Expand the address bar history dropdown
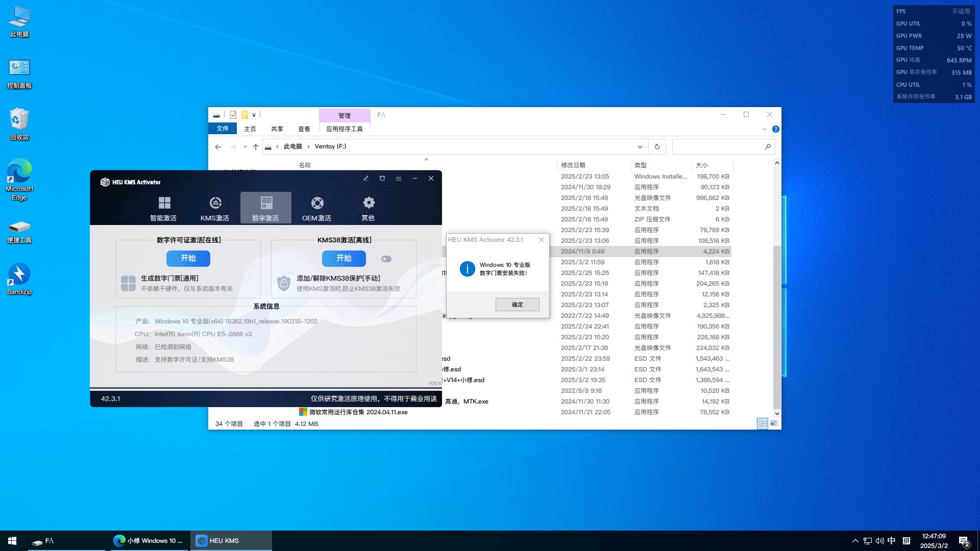 pyautogui.click(x=640, y=147)
